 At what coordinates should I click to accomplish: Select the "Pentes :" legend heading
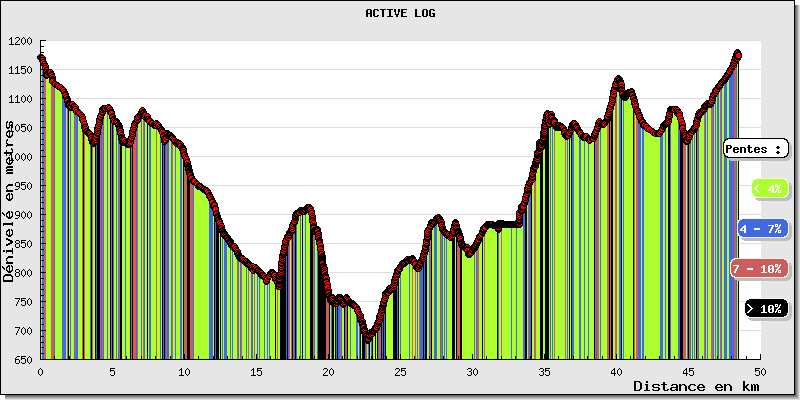coord(755,148)
